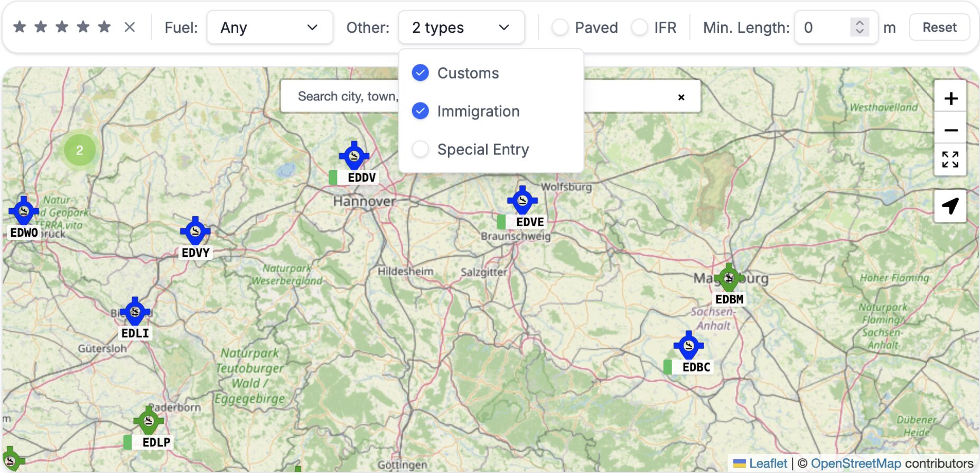Collapse the Other types dropdown

tap(461, 27)
